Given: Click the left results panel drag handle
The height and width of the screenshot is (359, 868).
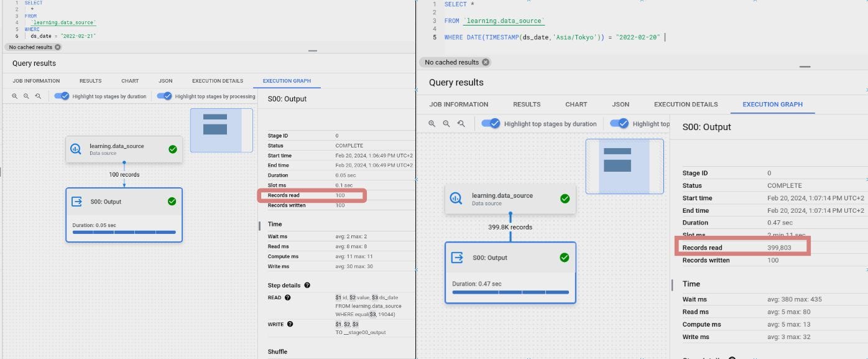Looking at the screenshot, I should [313, 51].
